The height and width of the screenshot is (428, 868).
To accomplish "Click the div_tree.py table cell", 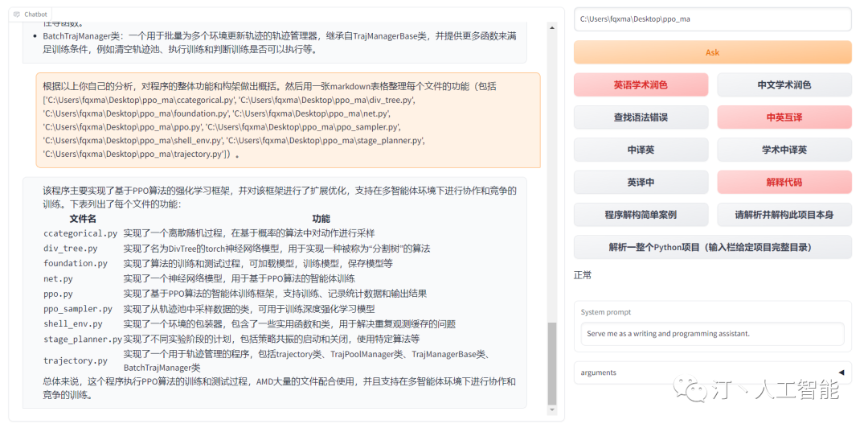I will click(70, 249).
